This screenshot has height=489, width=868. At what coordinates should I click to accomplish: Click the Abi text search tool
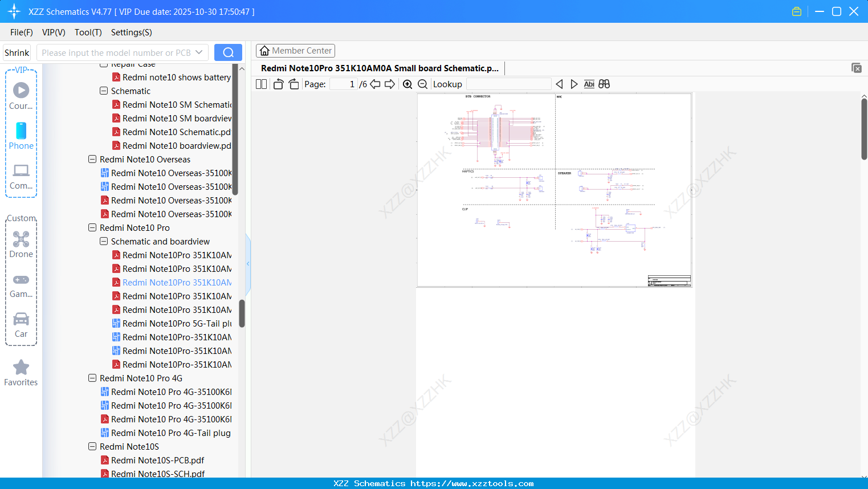[x=589, y=84]
